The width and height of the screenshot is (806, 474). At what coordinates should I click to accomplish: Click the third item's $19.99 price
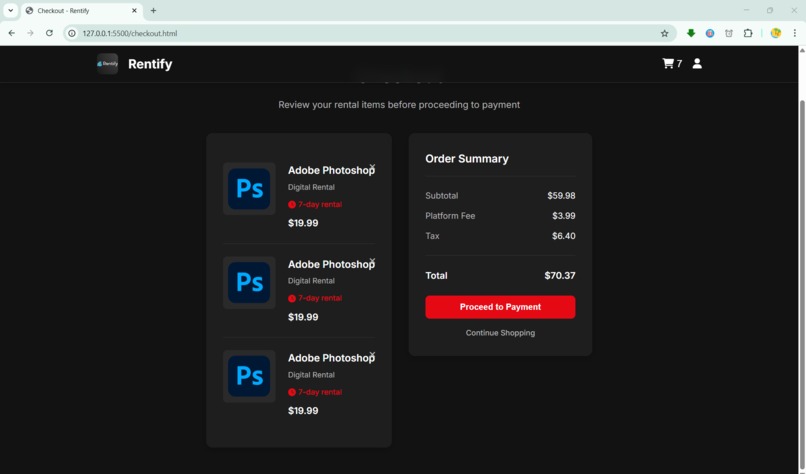pyautogui.click(x=303, y=411)
